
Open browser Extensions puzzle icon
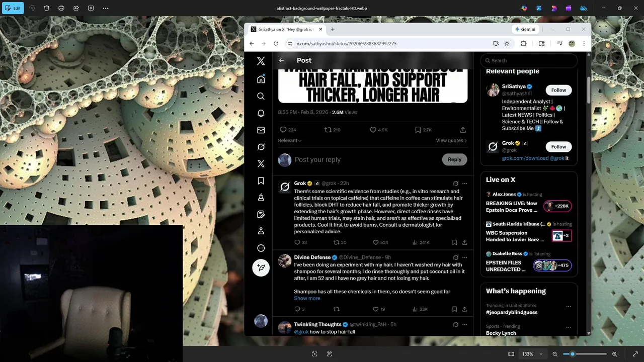(x=523, y=44)
